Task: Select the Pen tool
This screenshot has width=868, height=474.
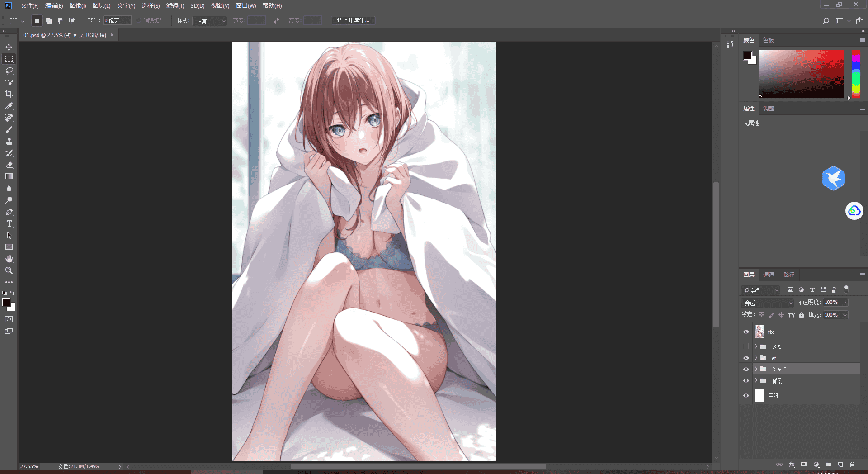Action: 9,212
